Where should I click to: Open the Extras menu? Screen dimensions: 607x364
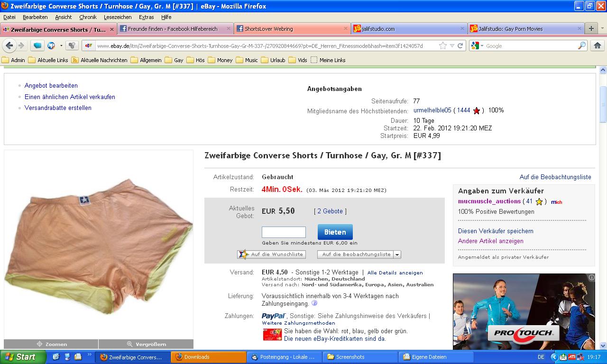146,17
